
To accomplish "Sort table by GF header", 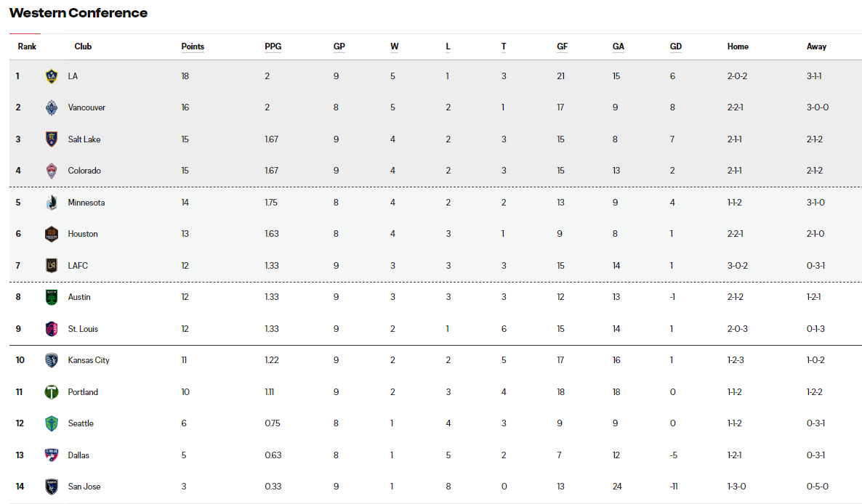I will click(x=562, y=46).
